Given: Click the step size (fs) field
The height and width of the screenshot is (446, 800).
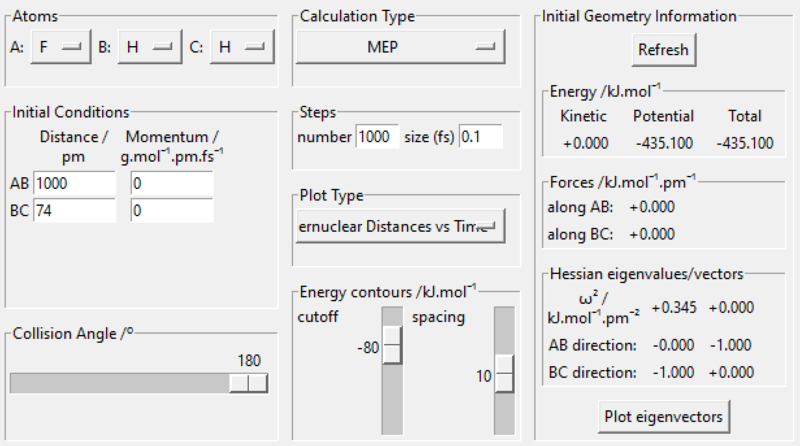Looking at the screenshot, I should click(x=480, y=137).
